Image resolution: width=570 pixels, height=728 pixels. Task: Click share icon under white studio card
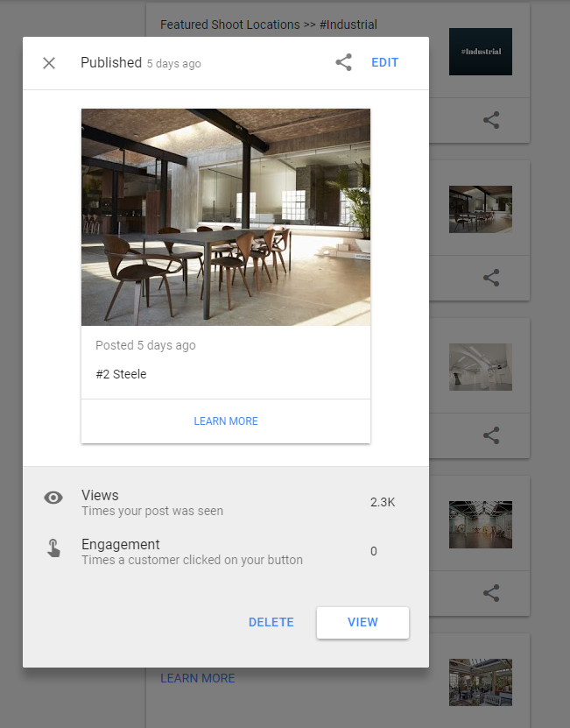[491, 435]
